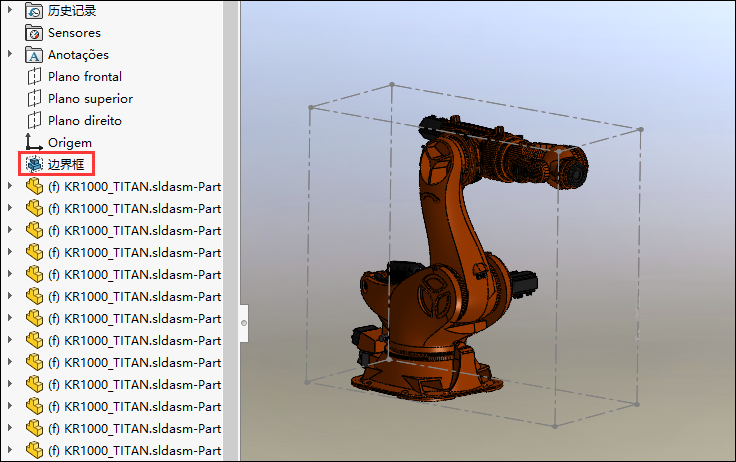The image size is (736, 462).
Task: Click the Plano direito plane icon
Action: click(34, 121)
